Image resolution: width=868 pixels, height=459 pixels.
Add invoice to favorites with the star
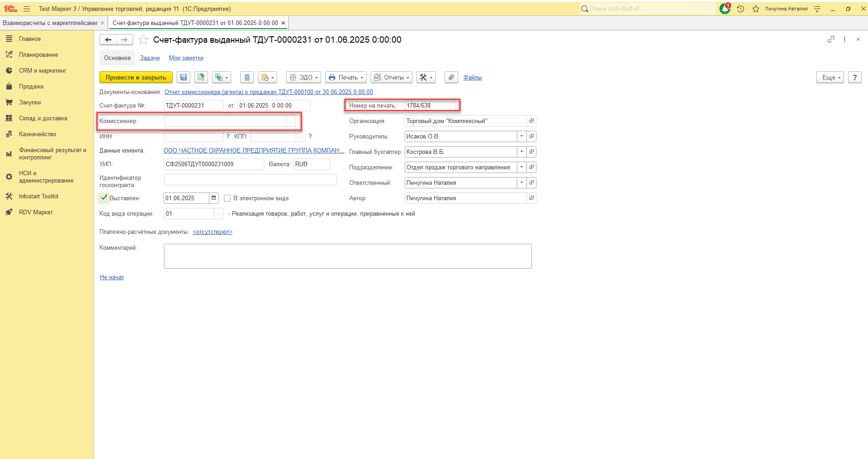pos(143,40)
